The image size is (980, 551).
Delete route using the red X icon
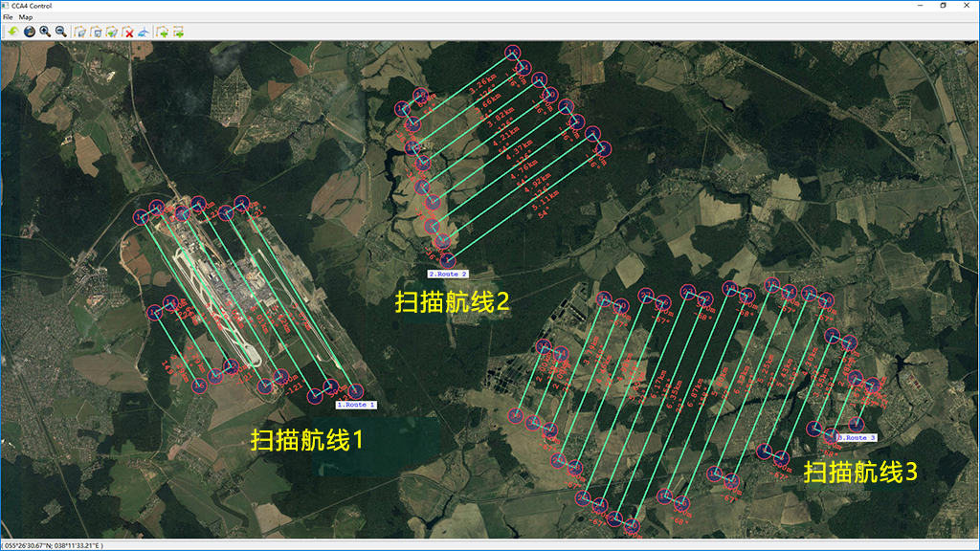[128, 32]
